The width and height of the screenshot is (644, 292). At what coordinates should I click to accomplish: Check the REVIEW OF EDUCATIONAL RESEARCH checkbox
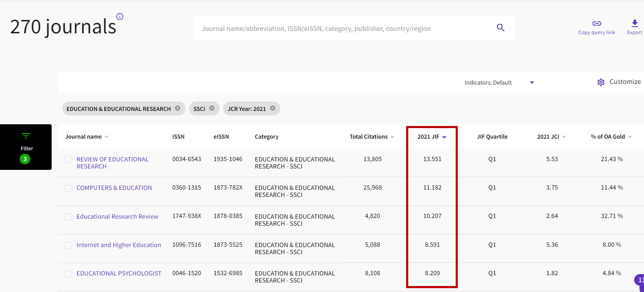tap(69, 160)
